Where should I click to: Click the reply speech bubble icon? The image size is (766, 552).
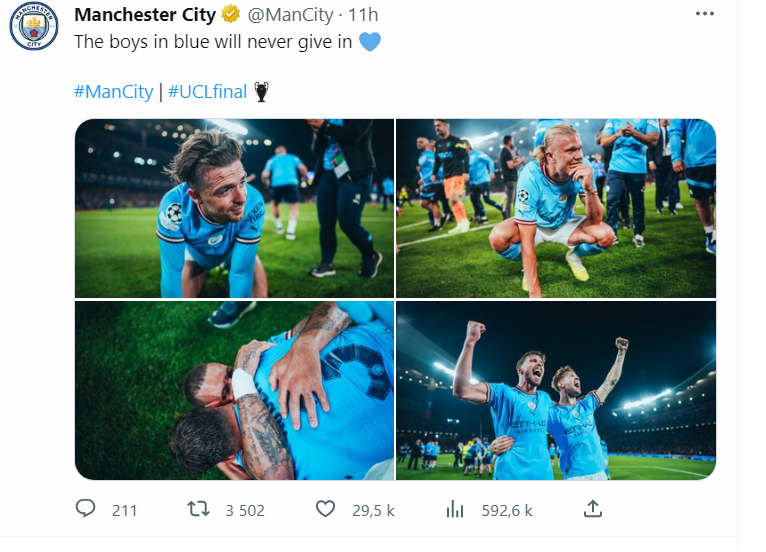pyautogui.click(x=87, y=509)
